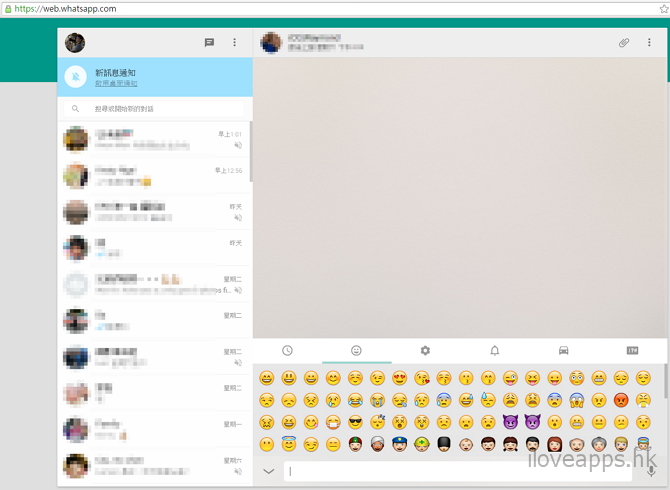The height and width of the screenshot is (490, 670).
Task: Open your profile picture in the sidebar
Action: point(75,43)
